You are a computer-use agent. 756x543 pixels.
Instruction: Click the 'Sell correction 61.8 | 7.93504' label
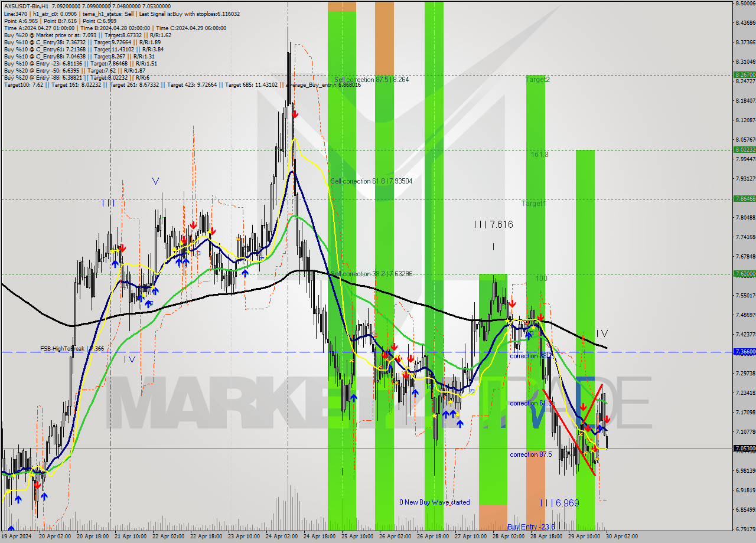pos(372,181)
